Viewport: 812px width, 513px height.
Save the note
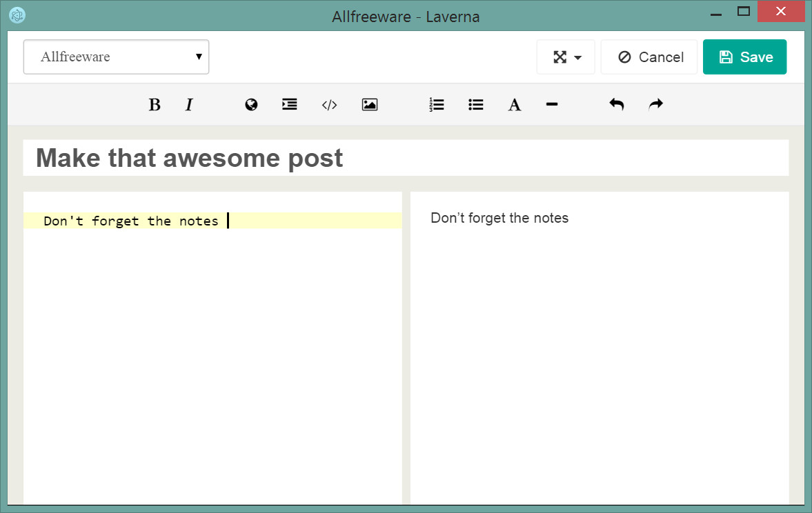(744, 57)
